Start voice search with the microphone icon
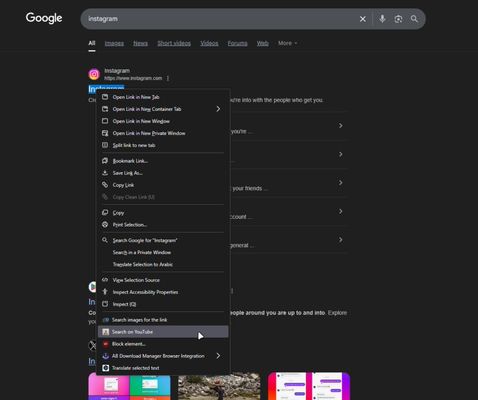Viewport: 478px width, 400px height. point(382,19)
